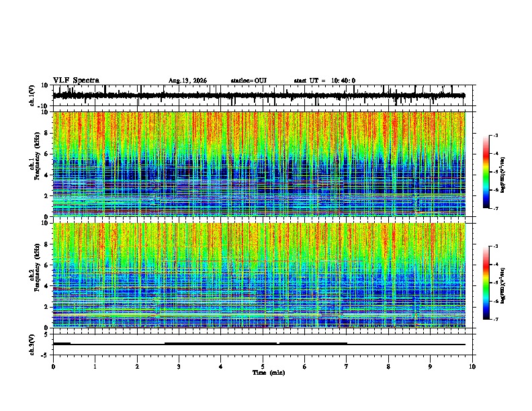Click time axis tick label "3"
This screenshot has width=532, height=411.
[x=179, y=367]
